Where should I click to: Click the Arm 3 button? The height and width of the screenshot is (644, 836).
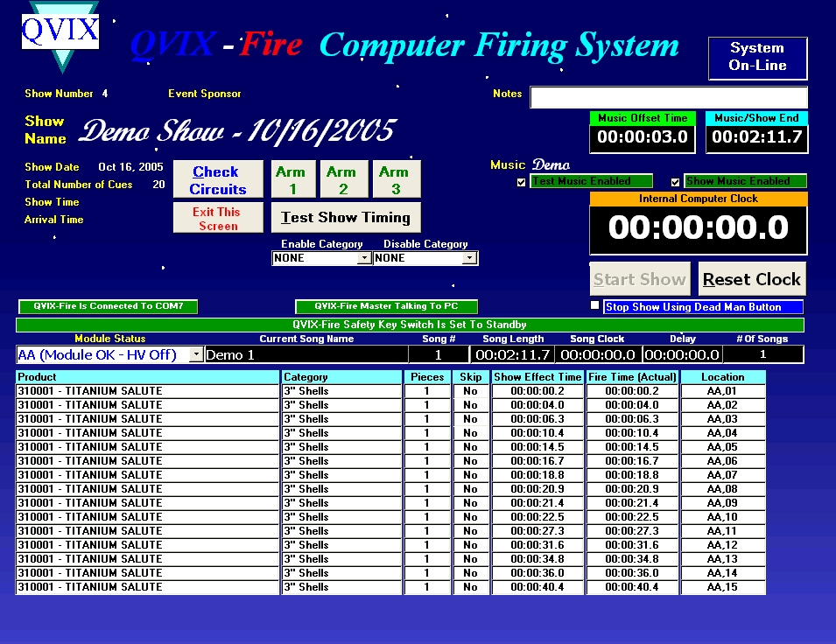[x=396, y=179]
